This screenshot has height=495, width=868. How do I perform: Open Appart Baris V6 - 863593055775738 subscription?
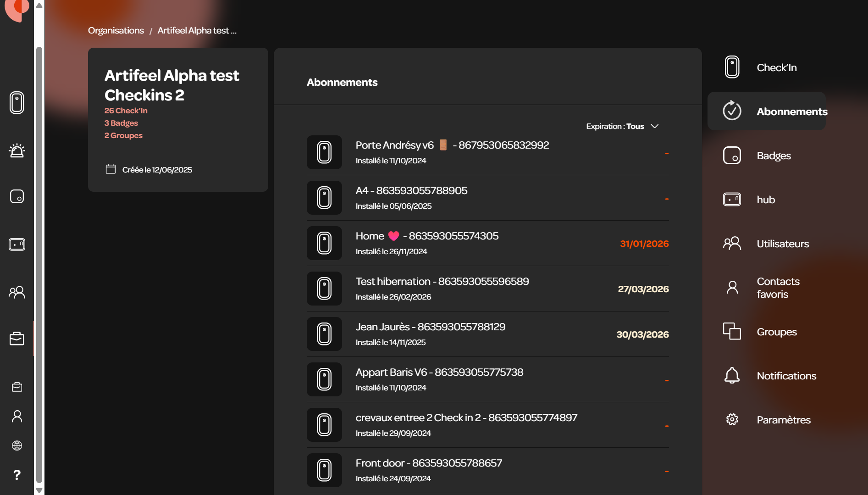pos(488,379)
